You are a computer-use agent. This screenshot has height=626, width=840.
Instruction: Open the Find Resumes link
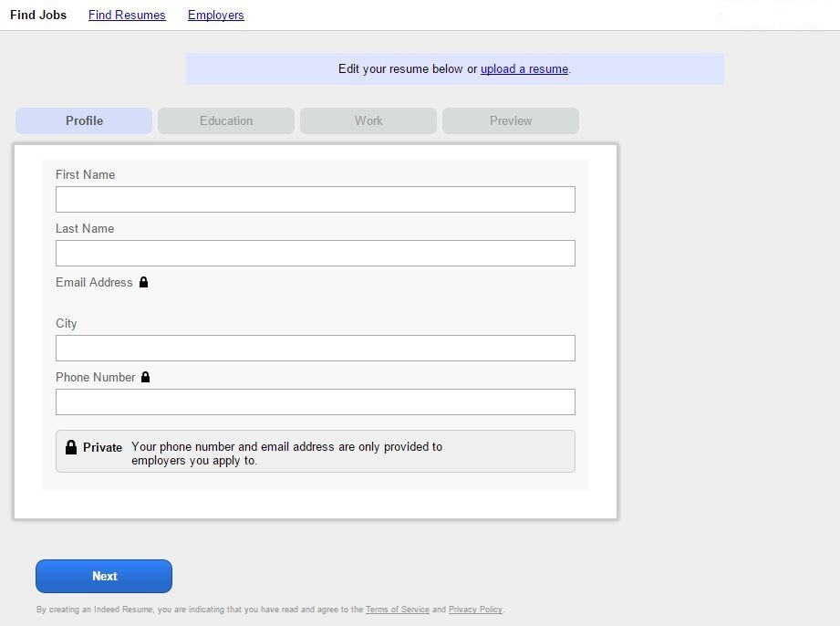pyautogui.click(x=127, y=15)
